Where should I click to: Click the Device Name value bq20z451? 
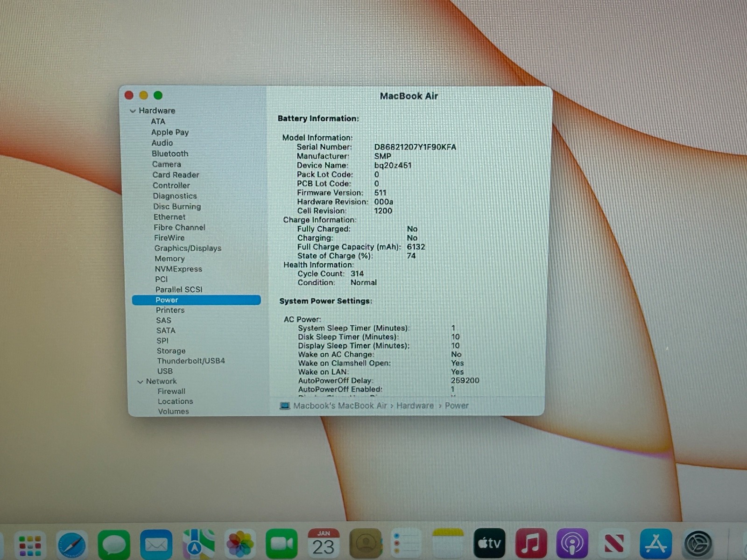click(x=393, y=165)
